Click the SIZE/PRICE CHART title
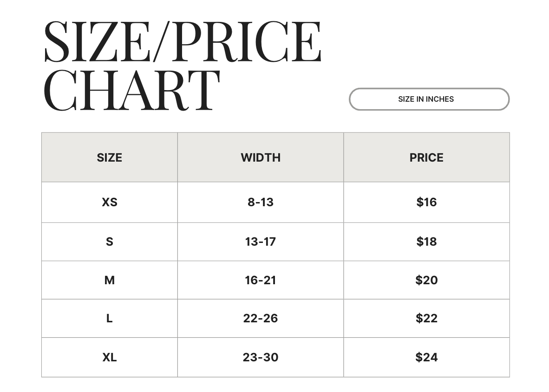Viewport: 549px width, 392px height. point(182,65)
